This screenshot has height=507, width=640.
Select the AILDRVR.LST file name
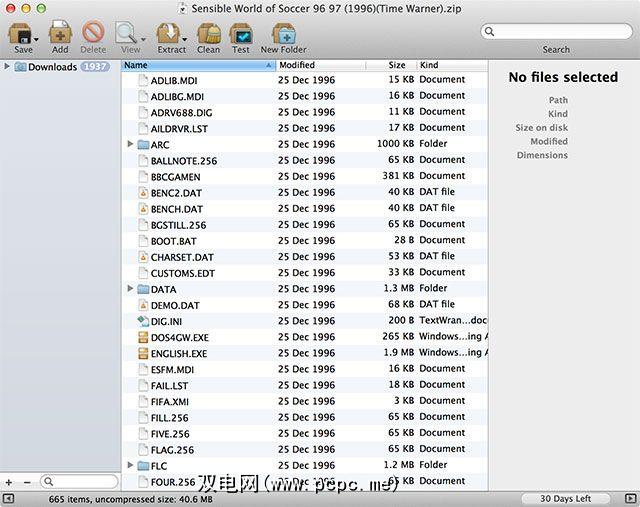[x=179, y=129]
